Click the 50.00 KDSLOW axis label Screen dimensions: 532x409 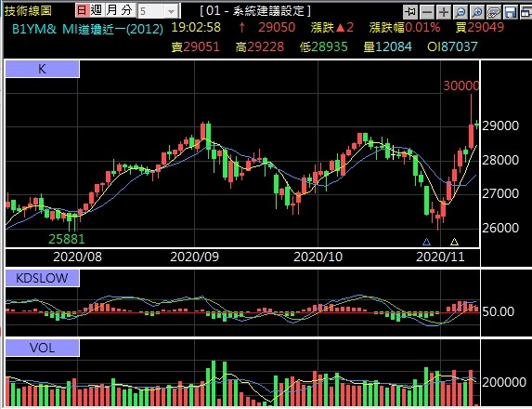498,311
